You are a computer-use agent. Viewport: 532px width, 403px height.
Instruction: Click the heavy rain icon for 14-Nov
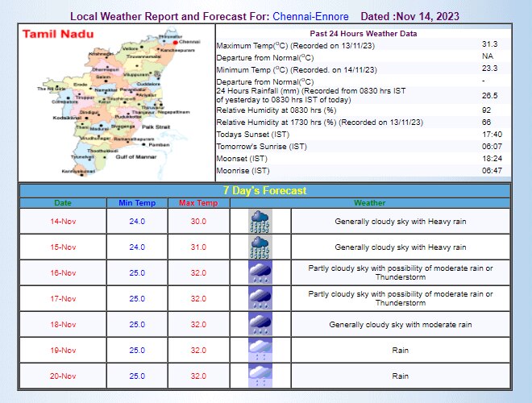pyautogui.click(x=260, y=221)
